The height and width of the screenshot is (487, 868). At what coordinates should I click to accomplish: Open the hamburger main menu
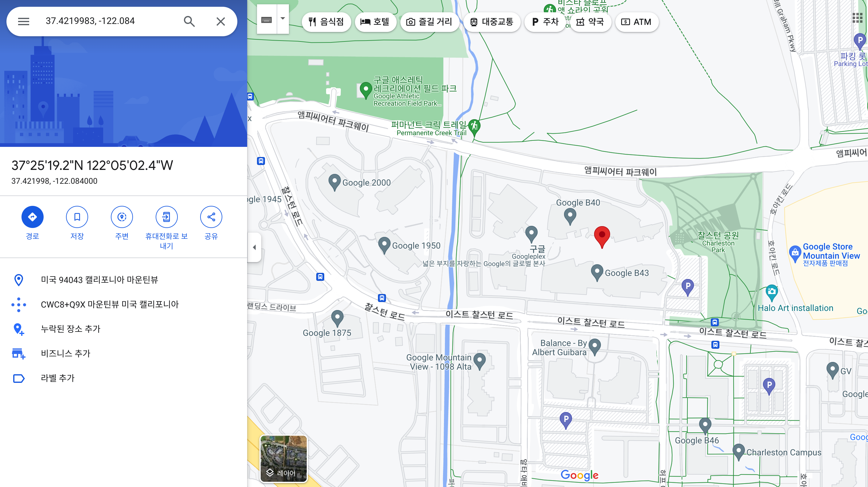tap(24, 21)
